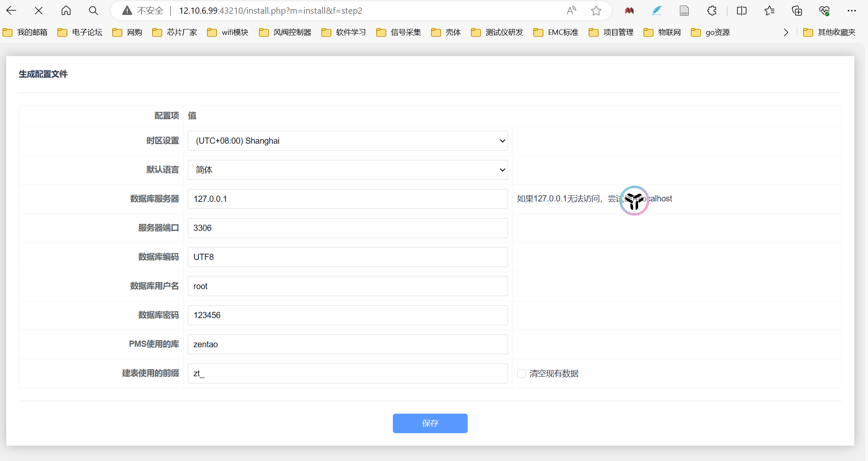The width and height of the screenshot is (868, 461).
Task: Click the 保存 save button
Action: tap(430, 423)
